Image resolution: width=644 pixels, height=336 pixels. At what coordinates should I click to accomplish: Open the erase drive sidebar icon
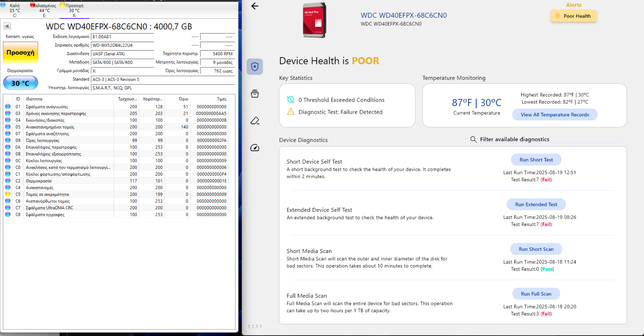tap(255, 120)
